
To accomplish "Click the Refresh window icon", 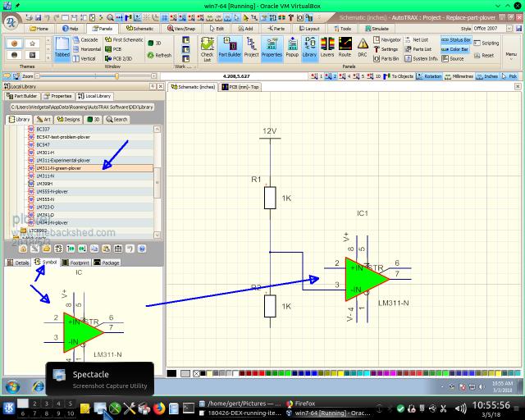I will [x=158, y=55].
